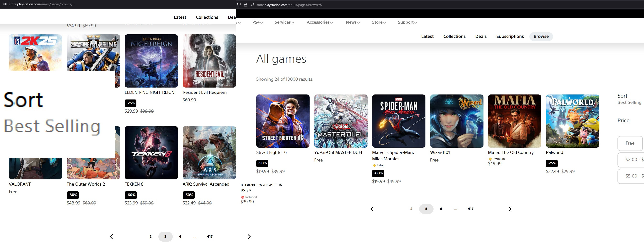Open the Spider-Man Miles Morales cover thumbnail

tap(399, 121)
